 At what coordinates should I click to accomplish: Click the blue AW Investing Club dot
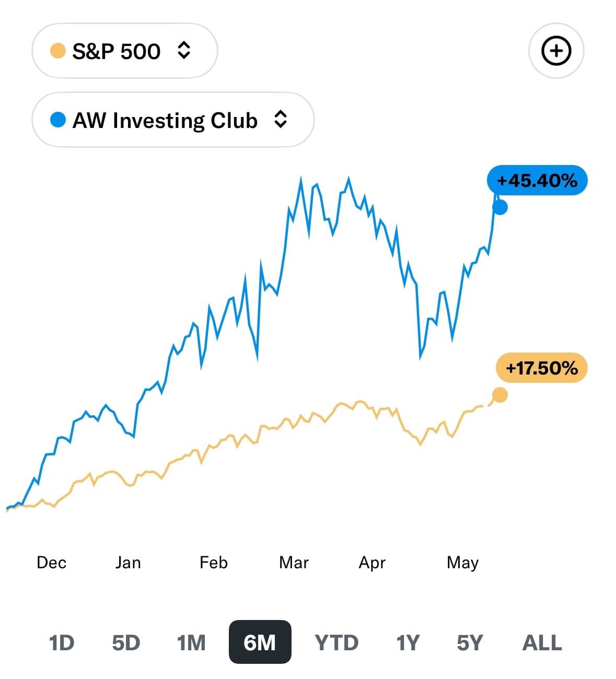click(57, 120)
